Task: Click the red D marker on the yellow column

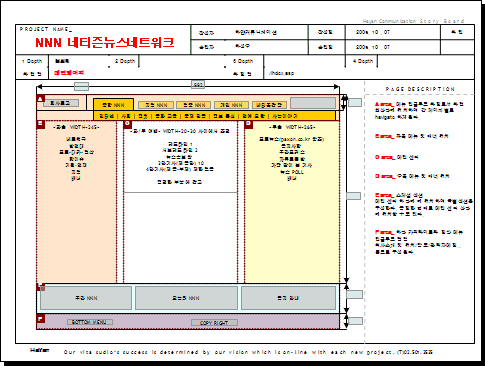Action: click(249, 124)
